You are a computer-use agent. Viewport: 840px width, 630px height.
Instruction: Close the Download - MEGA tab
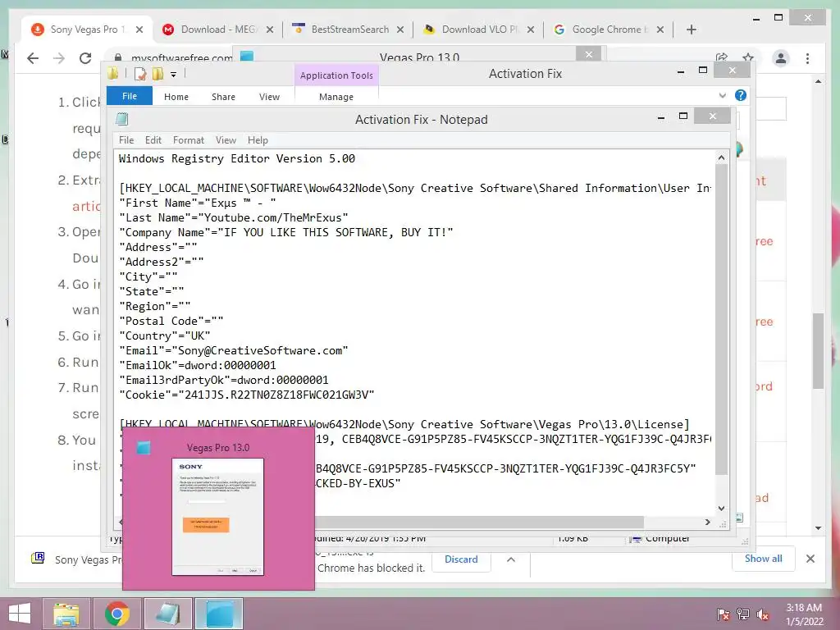[x=270, y=30]
